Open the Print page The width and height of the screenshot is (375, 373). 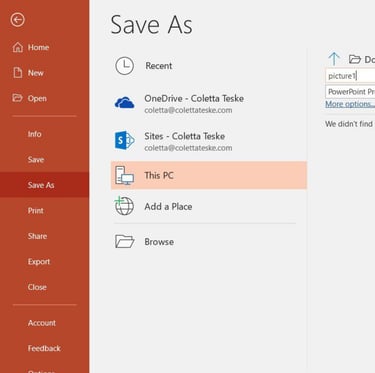(36, 211)
